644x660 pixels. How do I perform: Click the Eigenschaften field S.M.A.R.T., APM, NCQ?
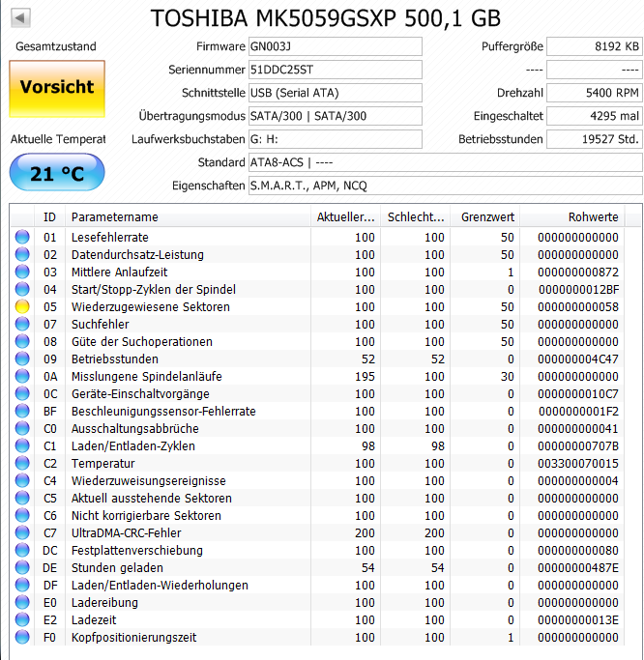446,186
